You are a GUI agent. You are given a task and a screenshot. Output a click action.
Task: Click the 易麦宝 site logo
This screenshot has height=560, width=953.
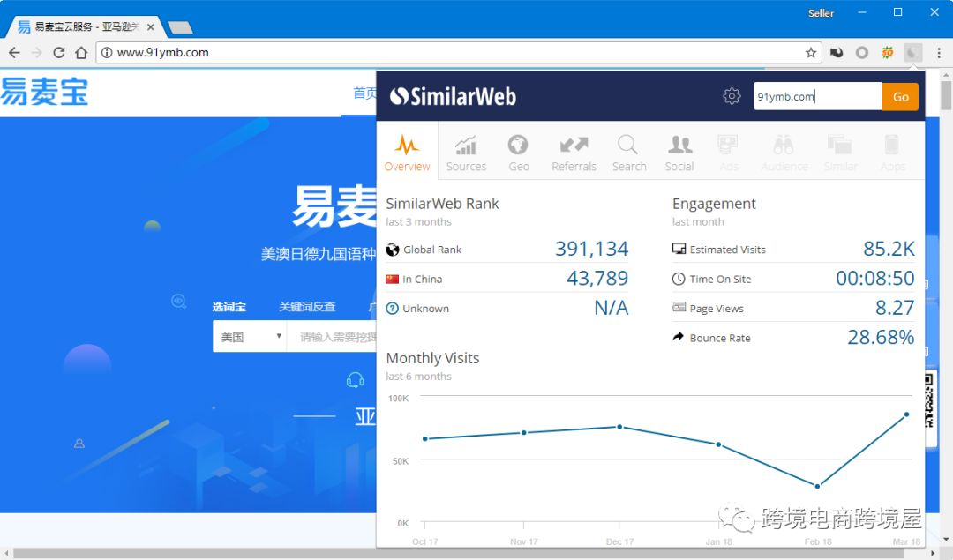click(x=44, y=93)
